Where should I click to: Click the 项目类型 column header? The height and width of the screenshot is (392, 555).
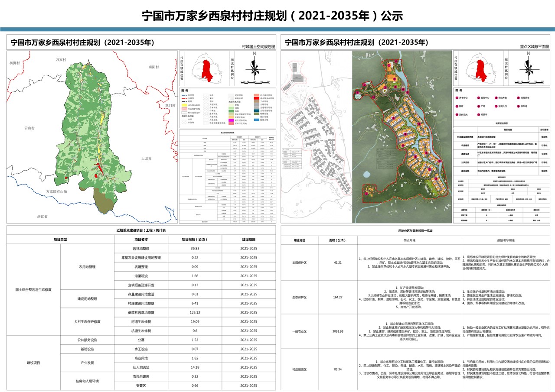(x=60, y=239)
